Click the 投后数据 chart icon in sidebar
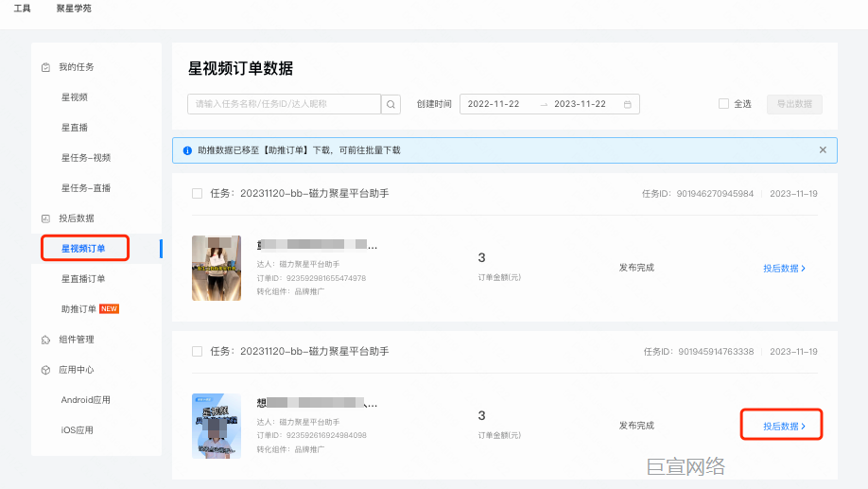 pyautogui.click(x=46, y=218)
